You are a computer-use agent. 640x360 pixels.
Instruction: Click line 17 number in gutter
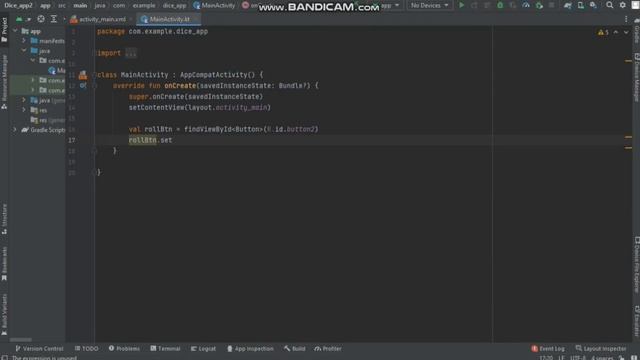click(x=71, y=140)
